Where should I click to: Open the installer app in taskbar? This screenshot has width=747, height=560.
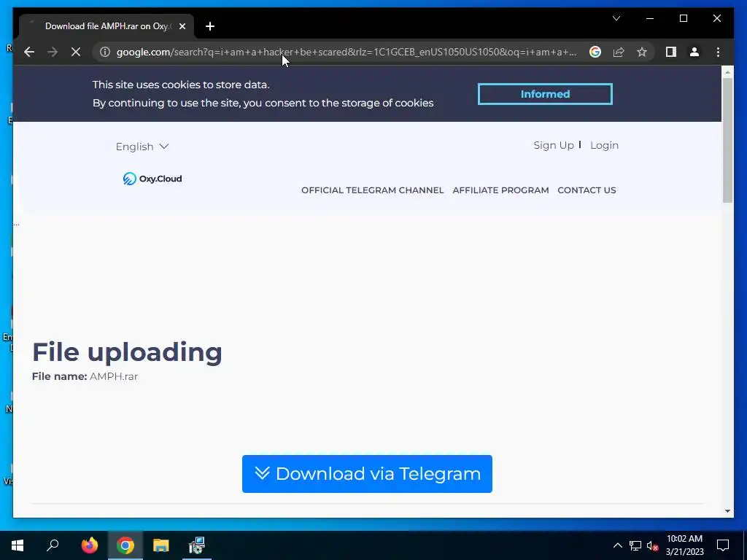click(197, 545)
